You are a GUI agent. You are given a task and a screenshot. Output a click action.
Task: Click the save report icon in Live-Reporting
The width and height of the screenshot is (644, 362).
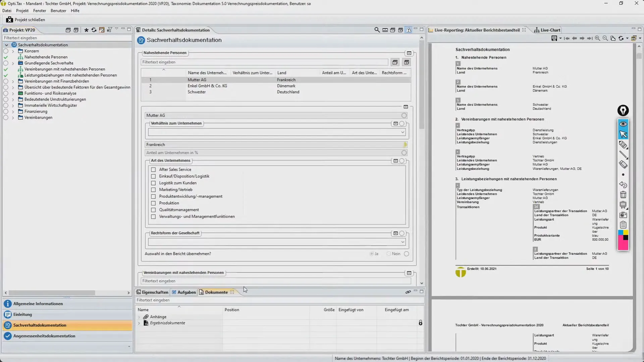pos(554,38)
